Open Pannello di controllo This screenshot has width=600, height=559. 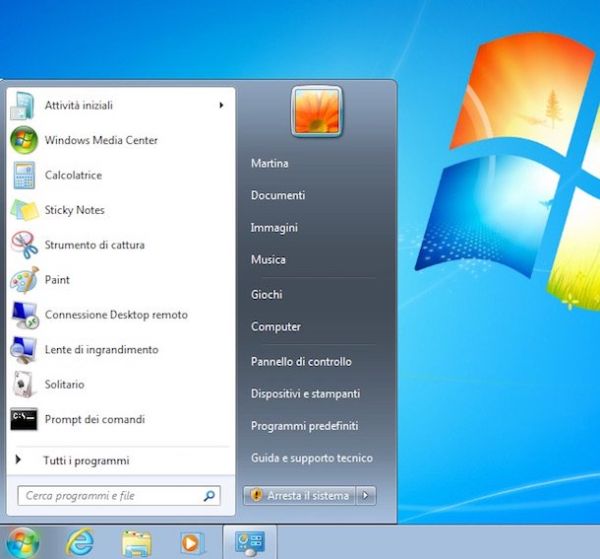tap(301, 362)
